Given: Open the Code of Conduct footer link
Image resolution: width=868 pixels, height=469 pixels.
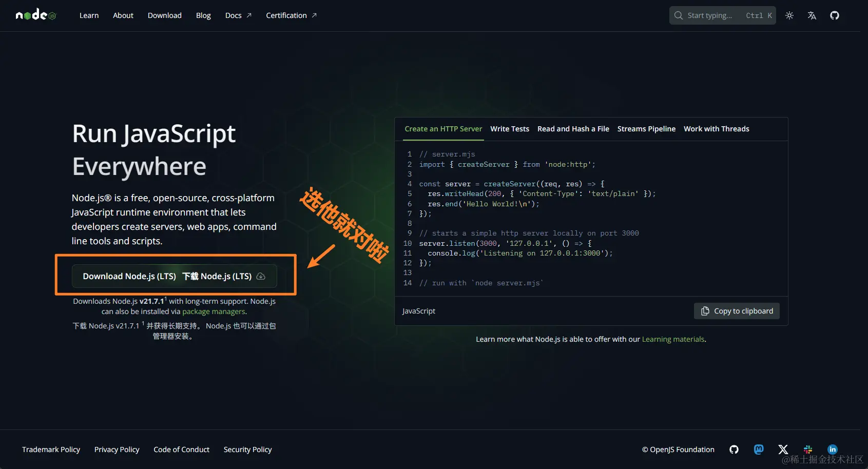Looking at the screenshot, I should tap(181, 450).
